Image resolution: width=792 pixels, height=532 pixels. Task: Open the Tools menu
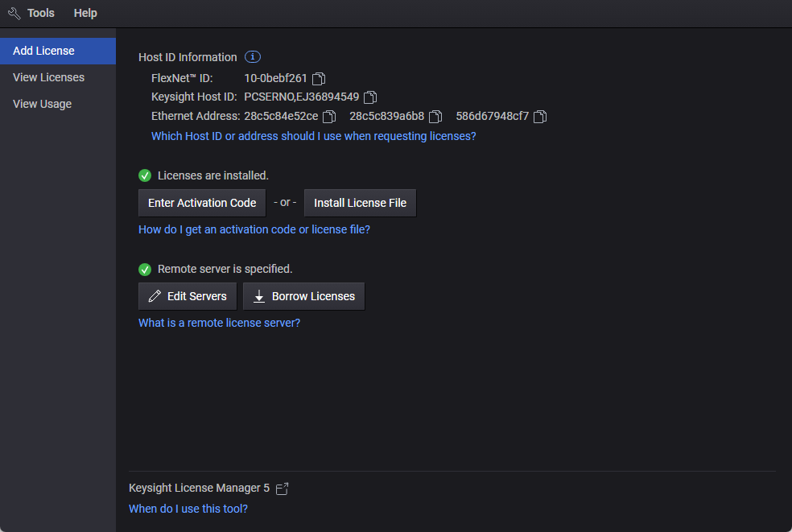click(41, 14)
